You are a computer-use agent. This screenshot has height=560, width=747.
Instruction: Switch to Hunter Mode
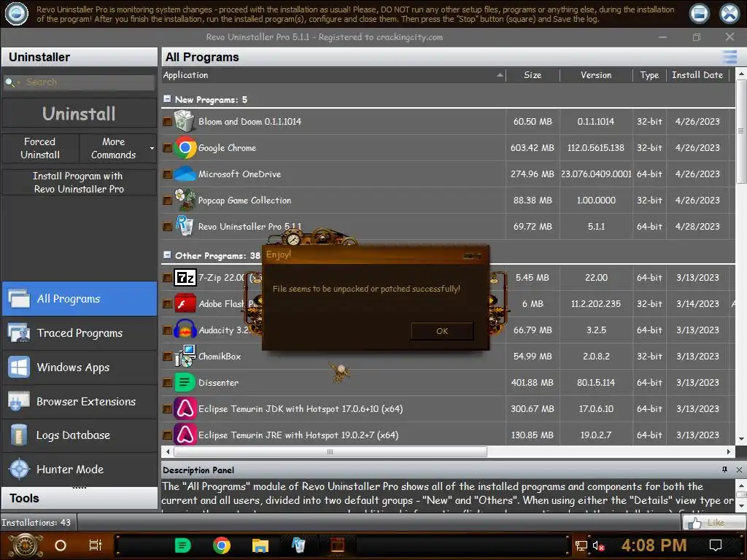click(79, 469)
